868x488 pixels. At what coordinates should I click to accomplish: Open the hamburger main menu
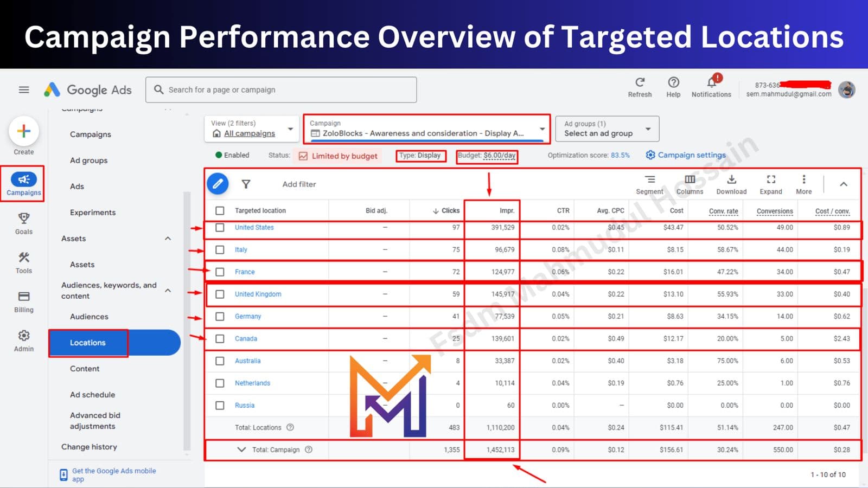(24, 89)
